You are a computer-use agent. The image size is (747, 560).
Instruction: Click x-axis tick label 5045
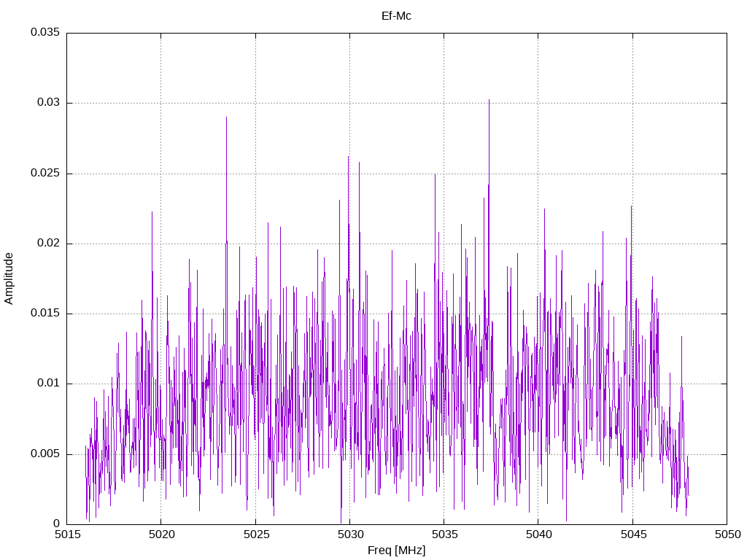(633, 534)
